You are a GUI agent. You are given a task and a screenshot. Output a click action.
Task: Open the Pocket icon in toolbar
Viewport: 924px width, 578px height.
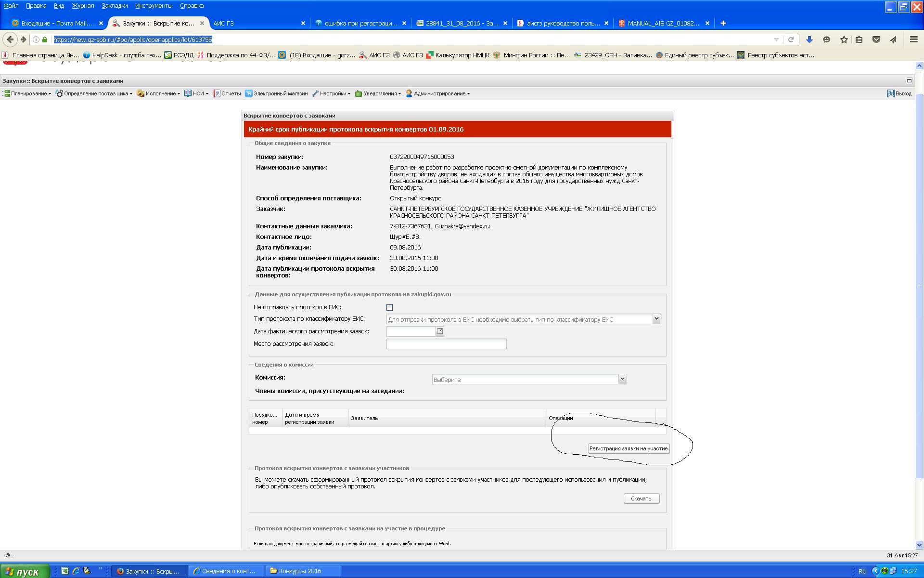coord(876,39)
